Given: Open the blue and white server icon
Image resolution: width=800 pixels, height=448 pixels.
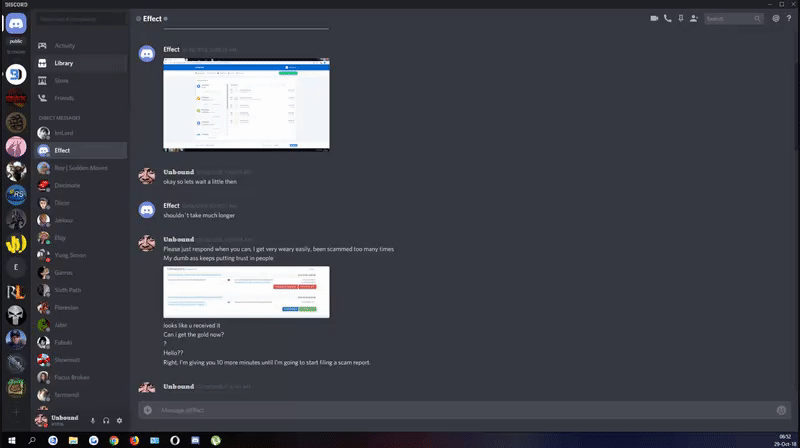Looking at the screenshot, I should click(x=16, y=74).
